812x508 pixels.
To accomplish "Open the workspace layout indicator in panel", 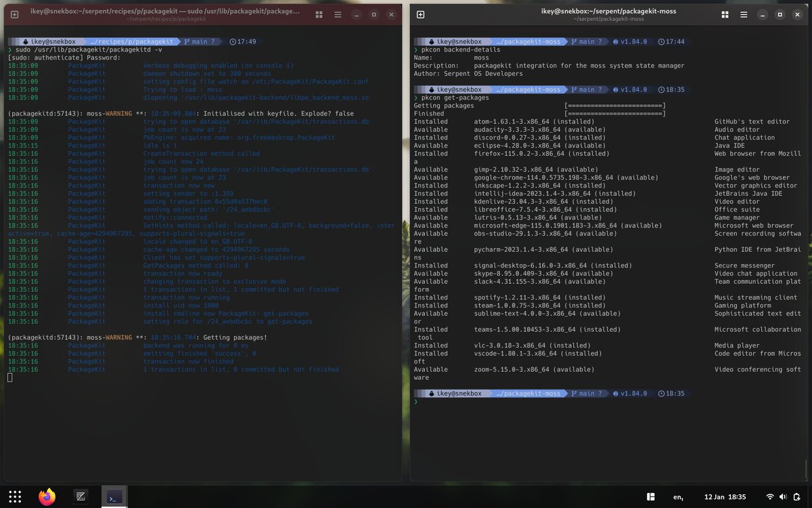I will coord(650,496).
